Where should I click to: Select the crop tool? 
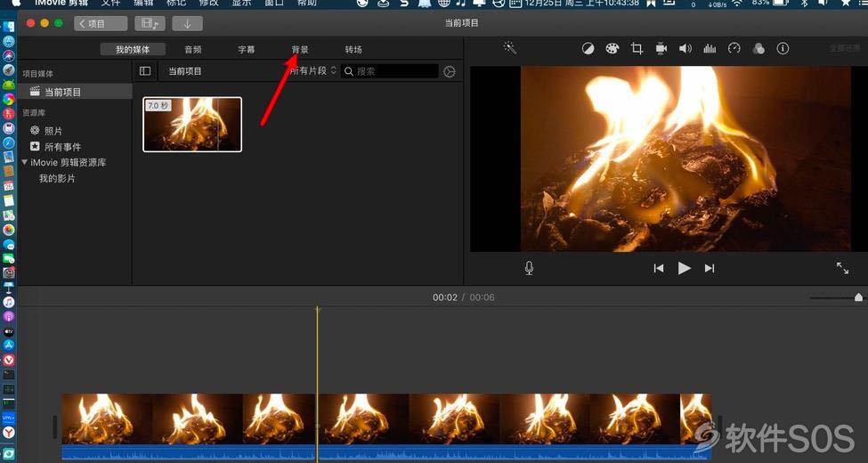[x=637, y=49]
